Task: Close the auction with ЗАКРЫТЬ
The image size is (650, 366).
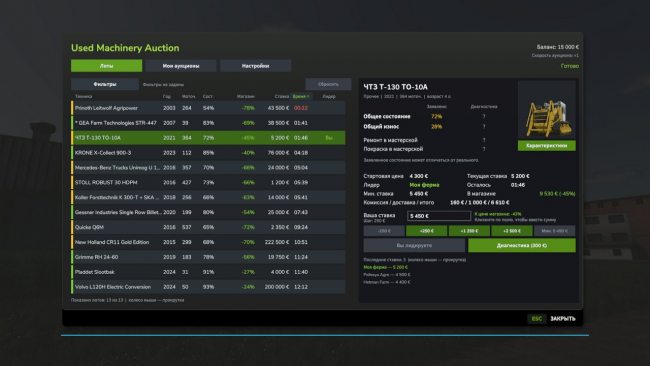Action: 563,318
